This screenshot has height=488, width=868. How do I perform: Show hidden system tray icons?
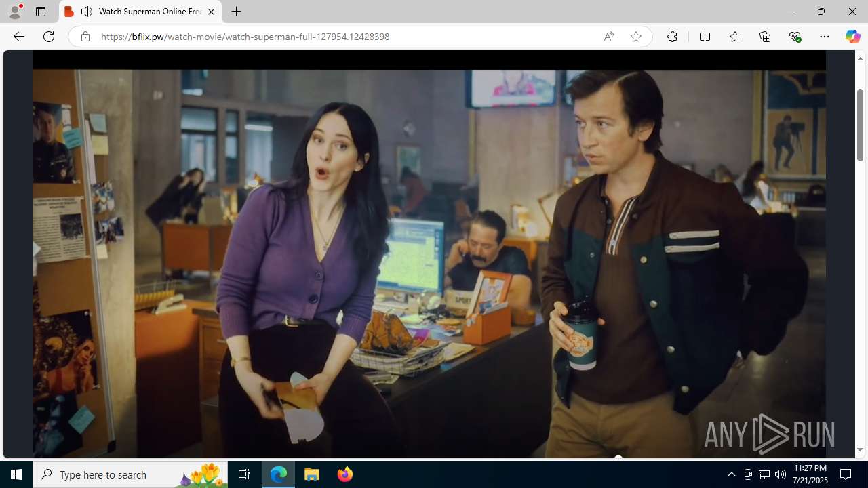[x=731, y=474]
